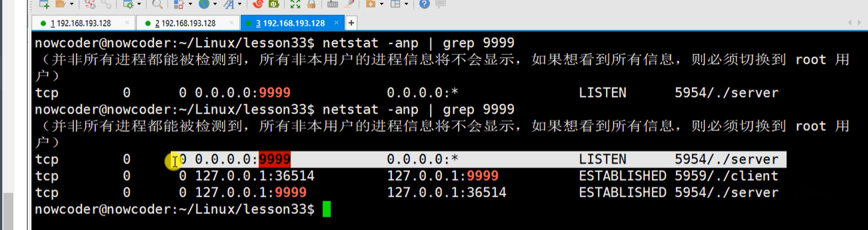Close session tab 3
Image resolution: width=868 pixels, height=230 pixels.
(x=337, y=23)
